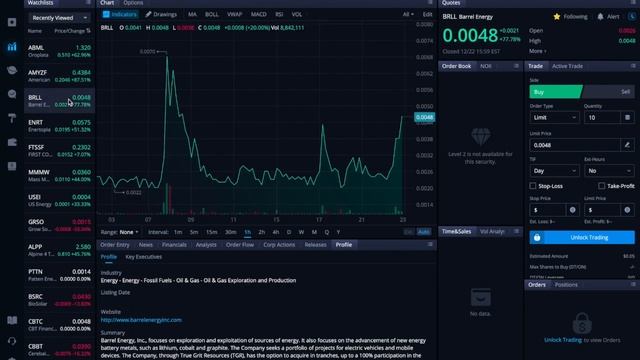Open the Time&Sales panel menu icon

tap(516, 231)
